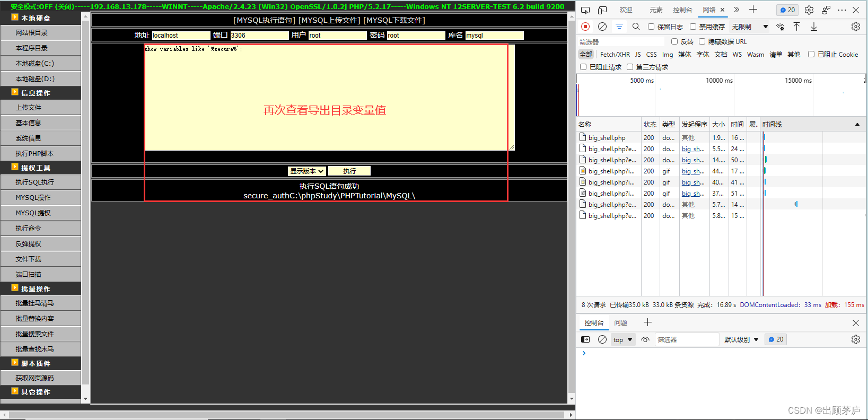Click the record network log icon
Screen dimensions: 868x420
(585, 27)
